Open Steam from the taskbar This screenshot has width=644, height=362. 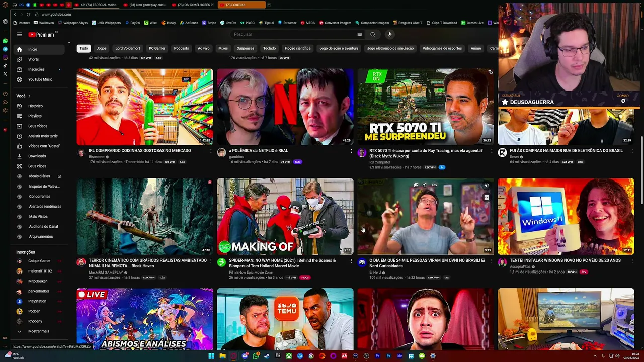[x=267, y=356]
